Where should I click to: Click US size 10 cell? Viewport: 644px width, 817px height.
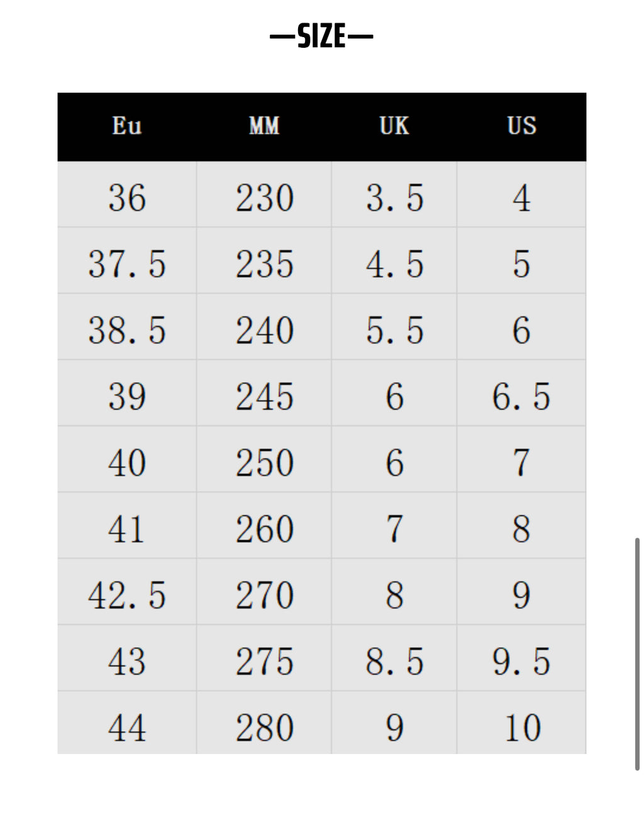[522, 728]
